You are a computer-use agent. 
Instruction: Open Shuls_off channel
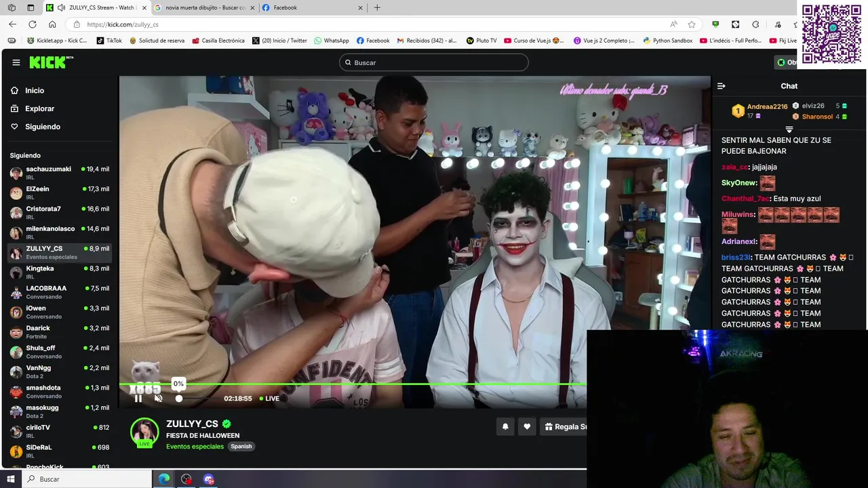coord(60,352)
